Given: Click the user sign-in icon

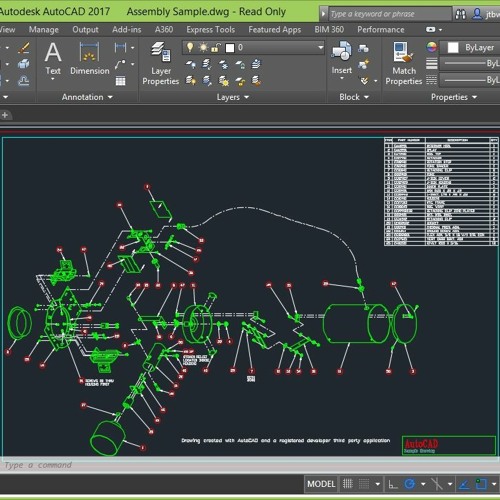Looking at the screenshot, I should (477, 14).
